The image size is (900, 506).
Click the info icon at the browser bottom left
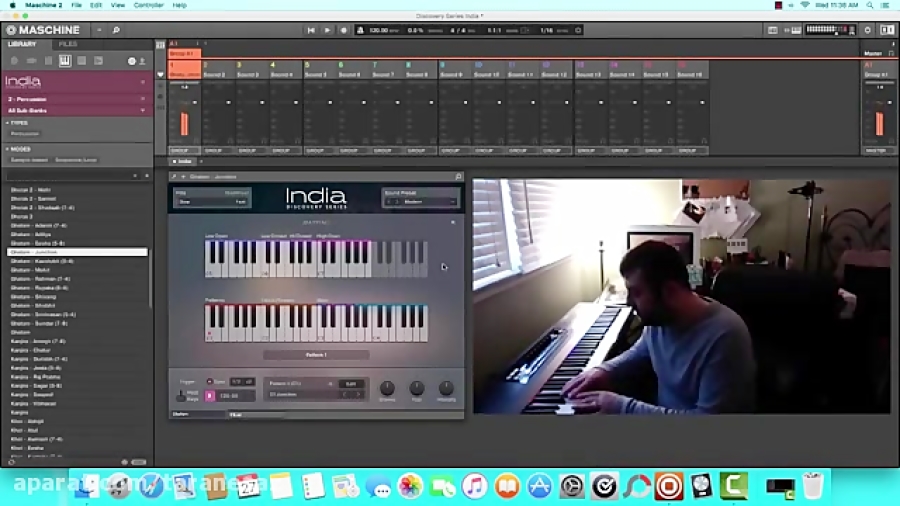pyautogui.click(x=11, y=462)
